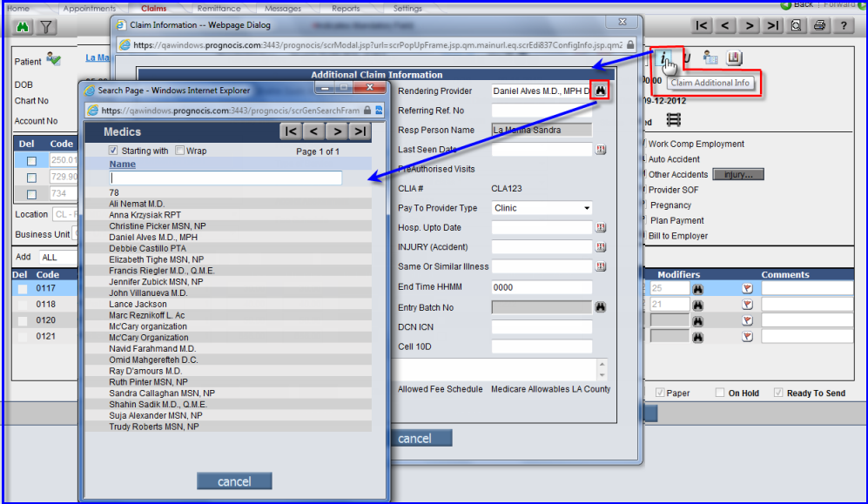The image size is (868, 504).
Task: Go to last record in main toolbar
Action: tap(772, 25)
